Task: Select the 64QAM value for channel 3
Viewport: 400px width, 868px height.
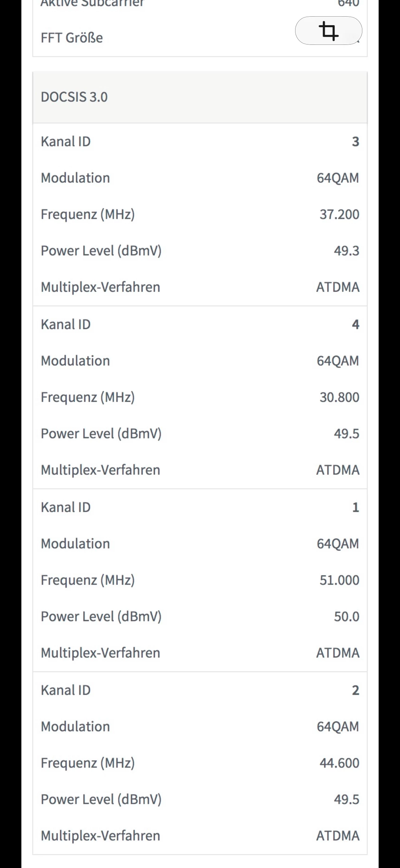Action: click(338, 178)
